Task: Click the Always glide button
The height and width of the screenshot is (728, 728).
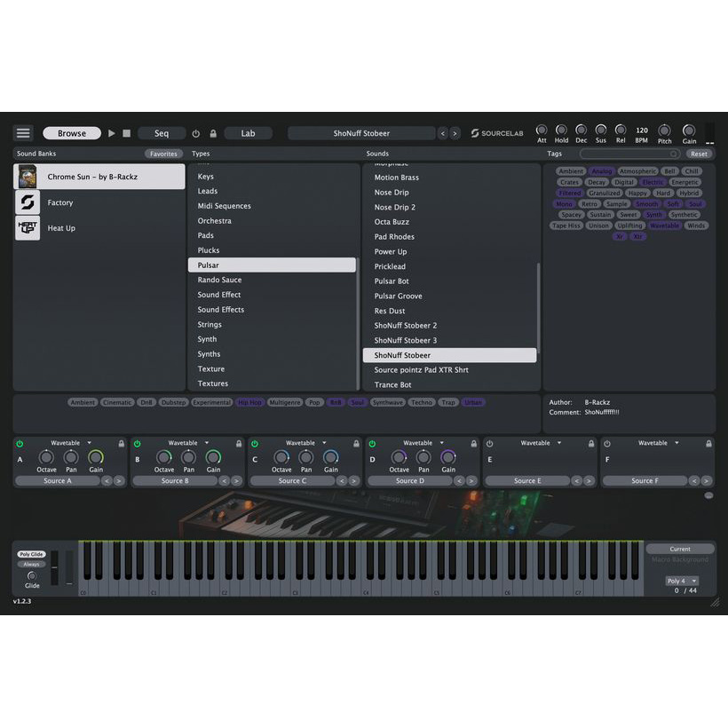Action: click(x=32, y=565)
